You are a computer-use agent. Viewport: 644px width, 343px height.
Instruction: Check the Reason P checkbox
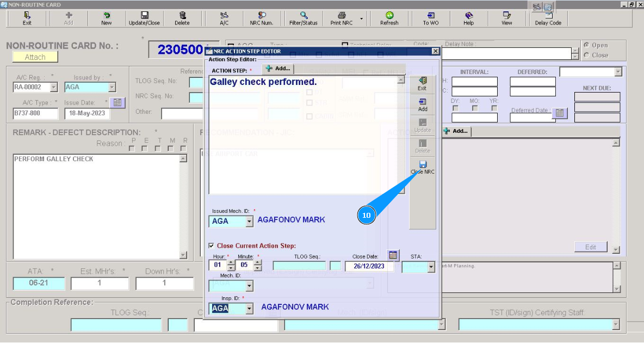point(132,149)
